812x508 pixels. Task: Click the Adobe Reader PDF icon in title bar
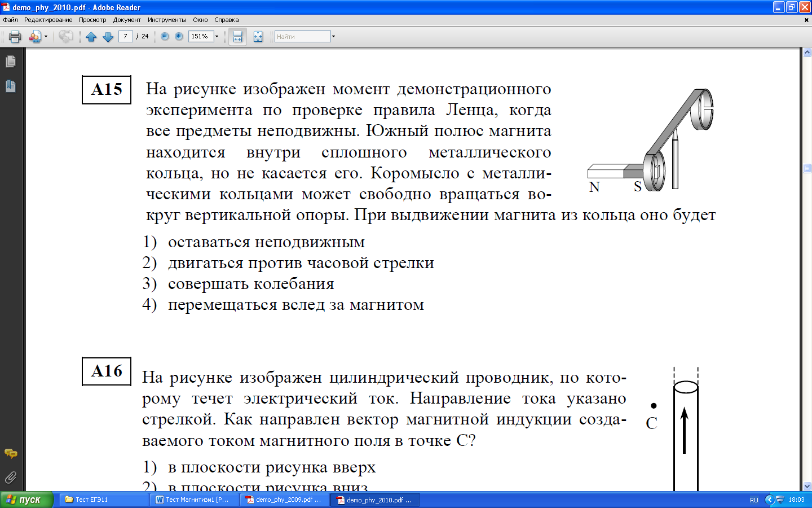pos(6,7)
